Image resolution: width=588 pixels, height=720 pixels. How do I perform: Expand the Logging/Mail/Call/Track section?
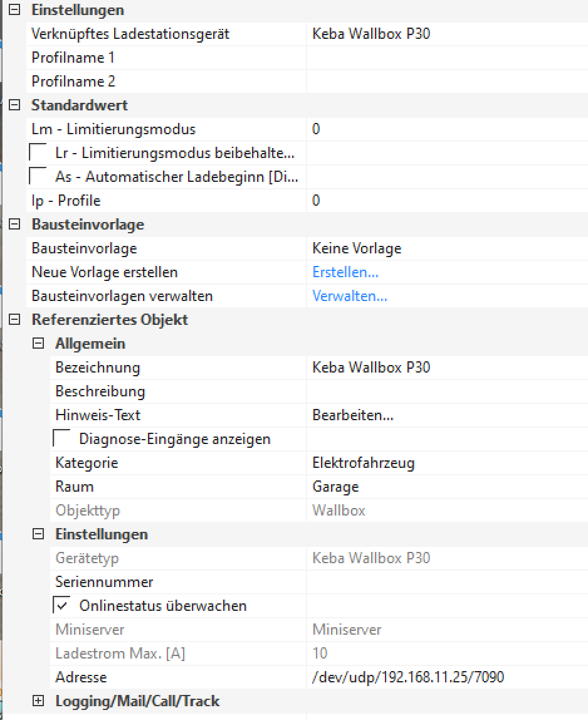39,701
